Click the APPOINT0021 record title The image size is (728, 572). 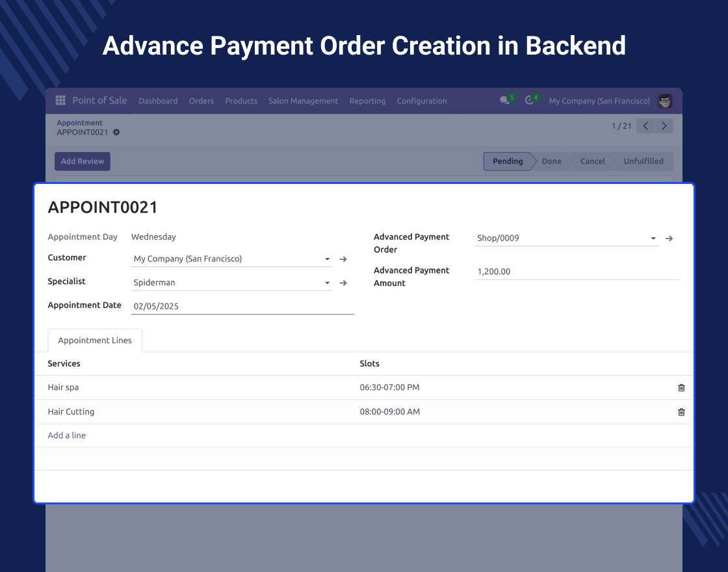tap(103, 207)
